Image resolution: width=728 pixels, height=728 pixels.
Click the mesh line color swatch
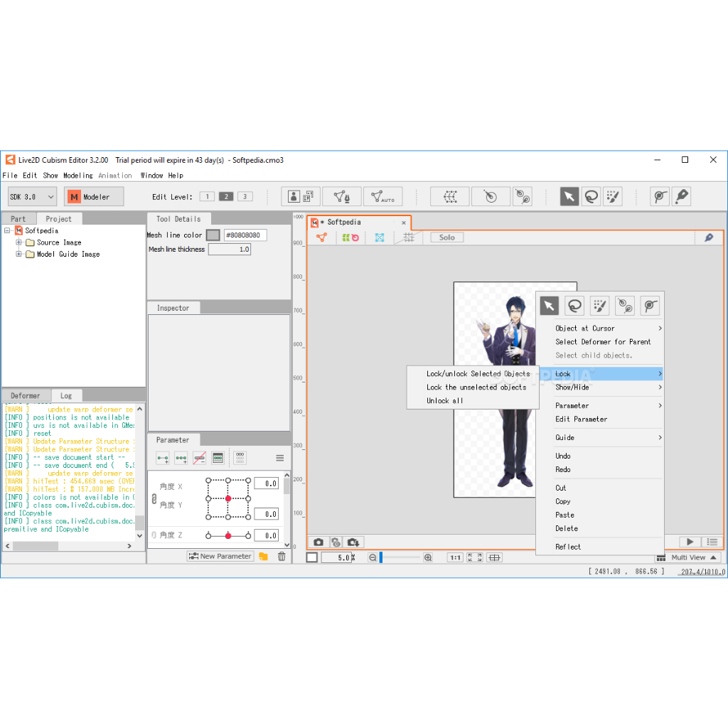[x=213, y=235]
